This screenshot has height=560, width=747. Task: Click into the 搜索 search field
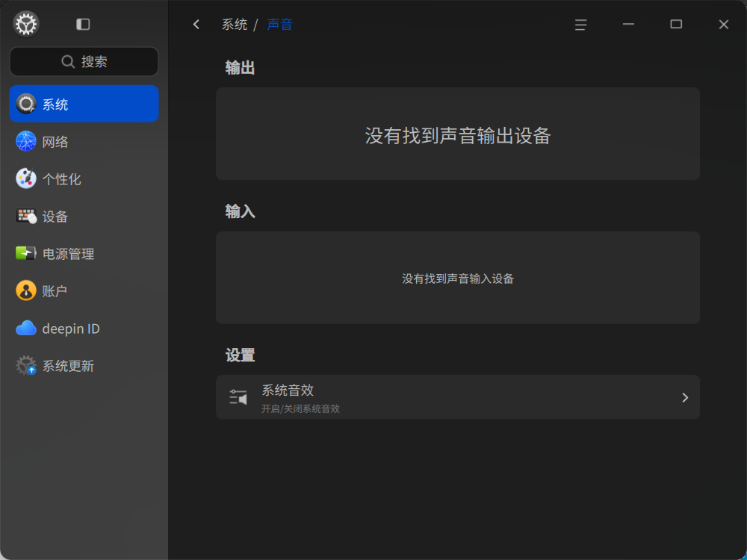click(x=84, y=61)
